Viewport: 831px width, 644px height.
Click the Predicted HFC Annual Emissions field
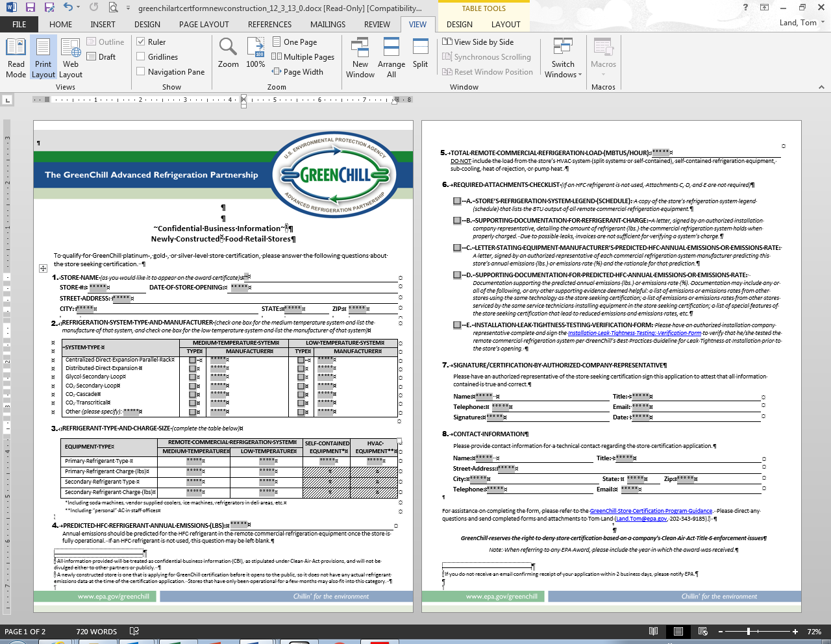point(239,525)
